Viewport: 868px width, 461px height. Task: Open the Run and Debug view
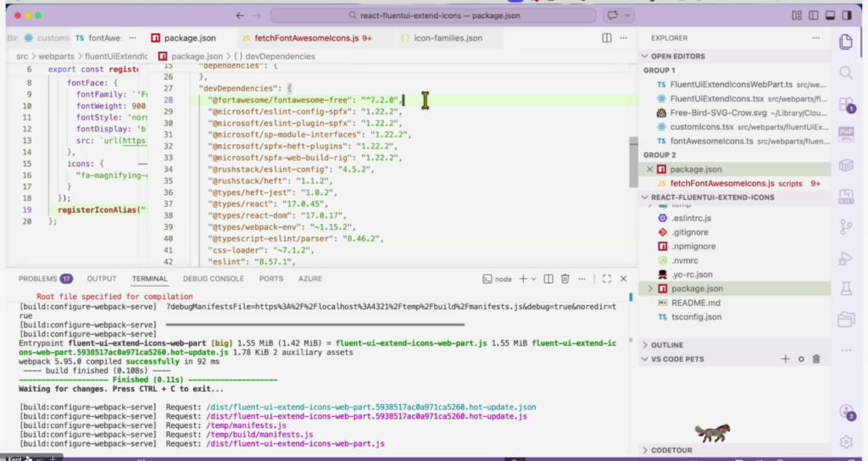click(845, 258)
